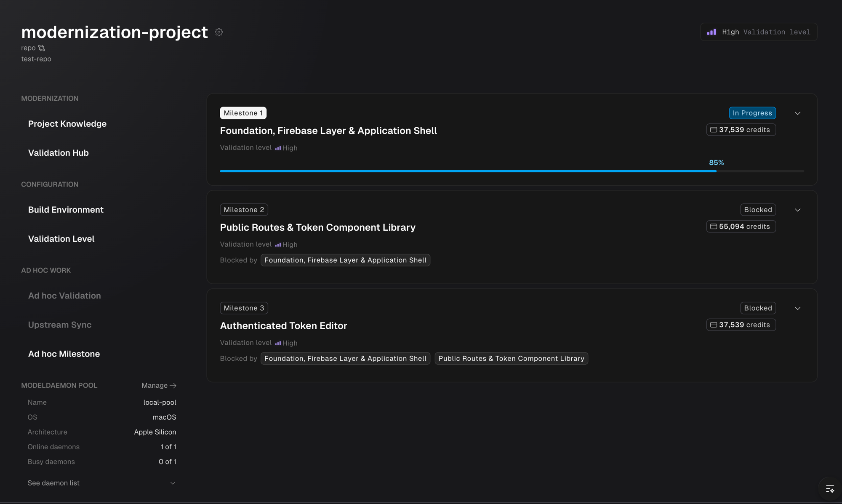Open Build Environment configuration
The image size is (842, 504).
coord(66,210)
